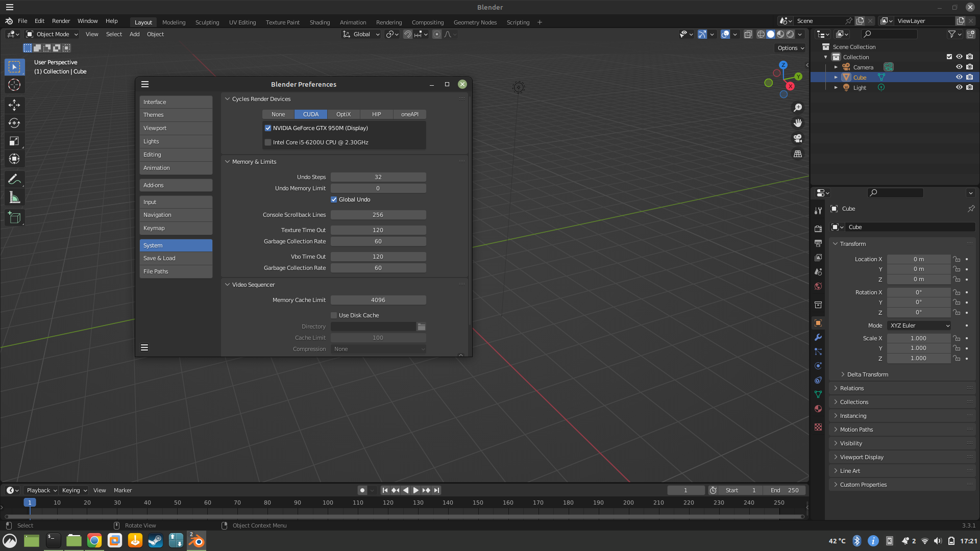Activate the Measure tool
This screenshot has width=980, height=551.
14,198
